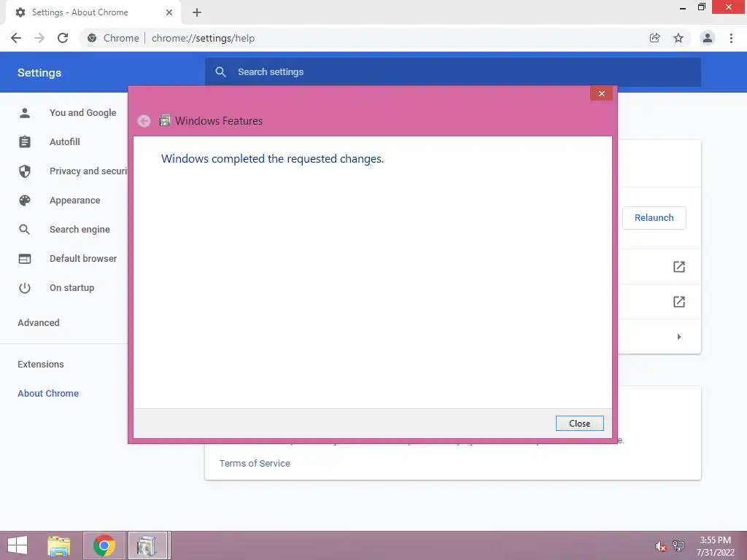
Task: Click the muted volume tray icon
Action: pyautogui.click(x=660, y=546)
